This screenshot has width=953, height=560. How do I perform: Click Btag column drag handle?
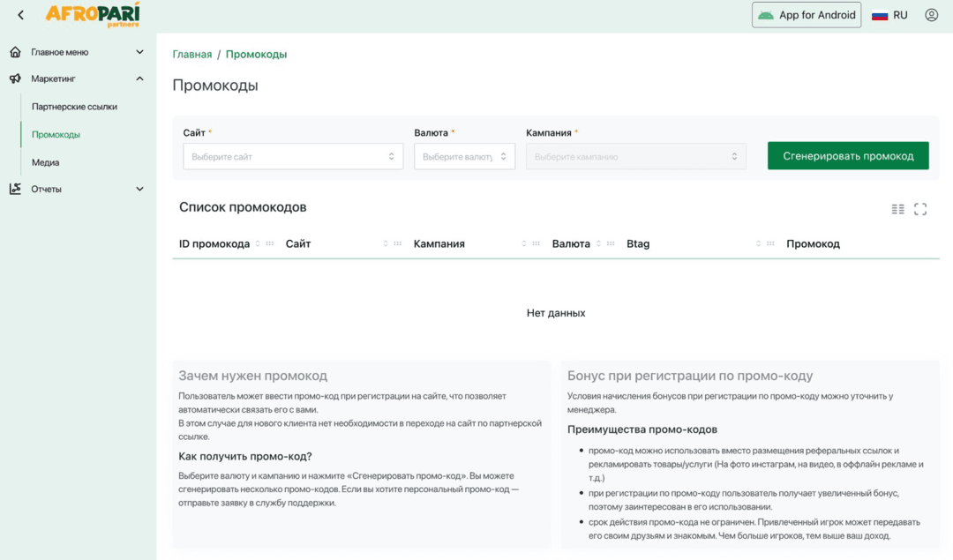click(x=770, y=243)
